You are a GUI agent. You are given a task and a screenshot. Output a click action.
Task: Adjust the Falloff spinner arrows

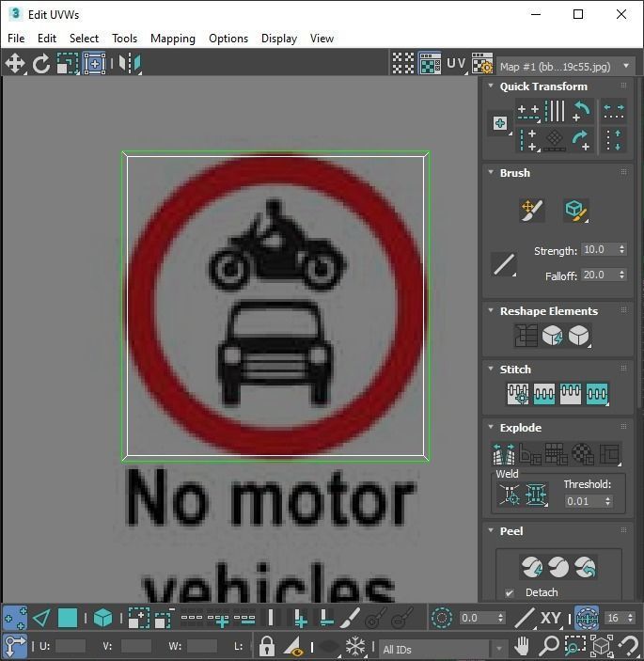[x=621, y=275]
